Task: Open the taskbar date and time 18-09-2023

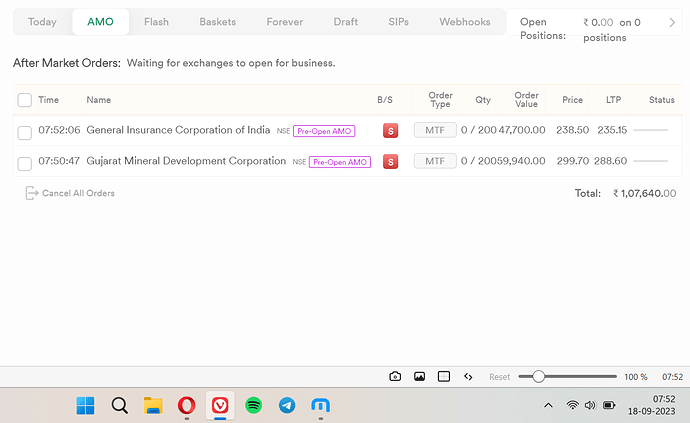Action: tap(651, 405)
